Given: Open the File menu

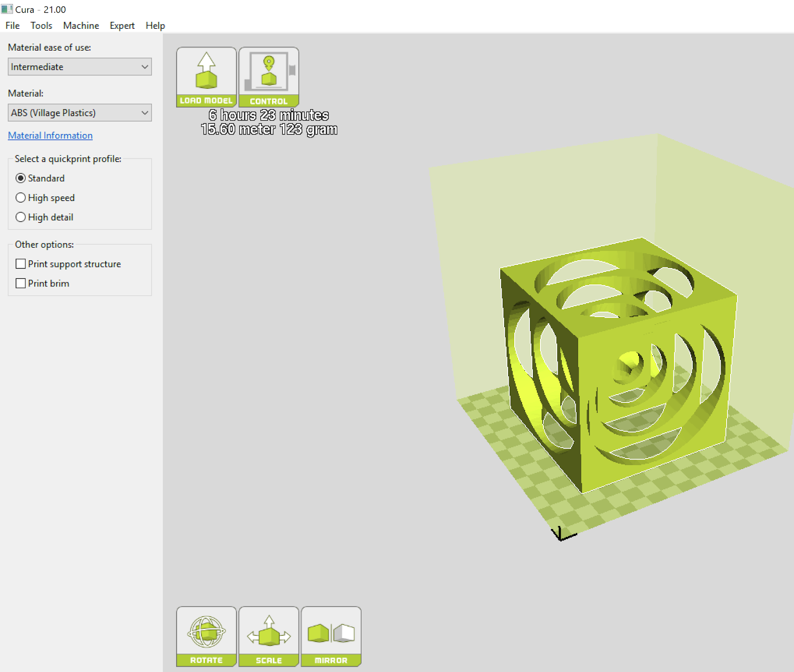Looking at the screenshot, I should (x=13, y=25).
